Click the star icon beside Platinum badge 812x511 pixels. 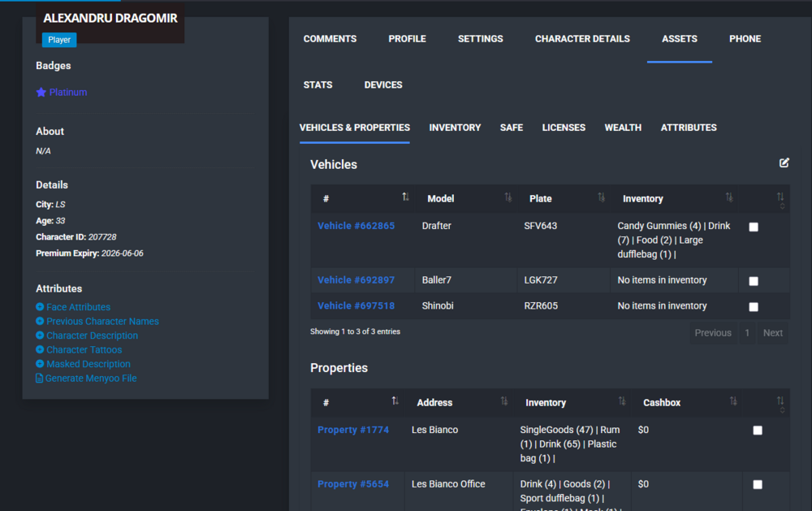coord(41,93)
